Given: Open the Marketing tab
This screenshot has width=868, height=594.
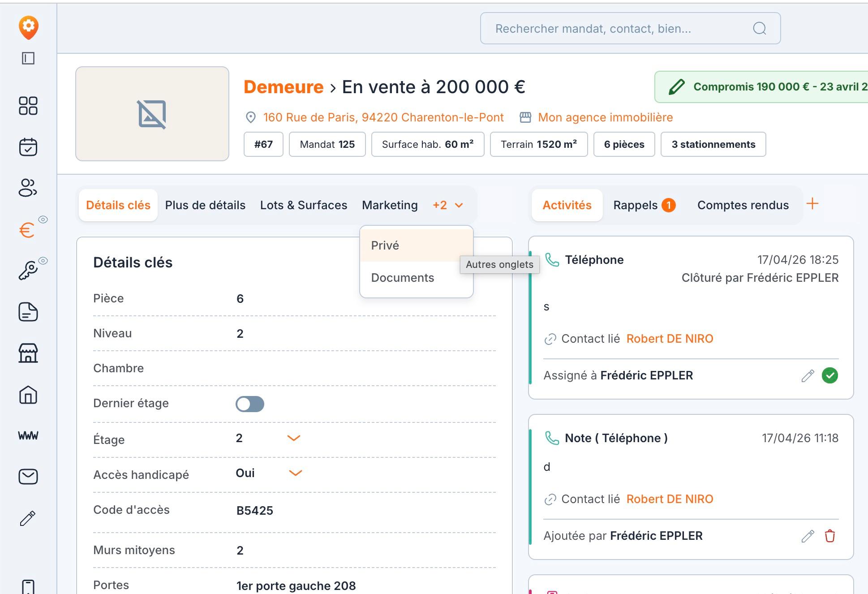Looking at the screenshot, I should (x=390, y=205).
